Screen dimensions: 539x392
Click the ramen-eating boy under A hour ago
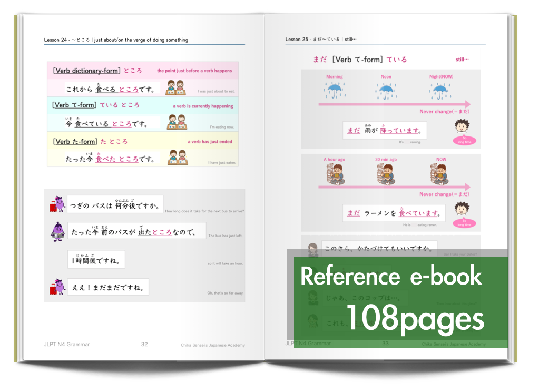pyautogui.click(x=335, y=174)
